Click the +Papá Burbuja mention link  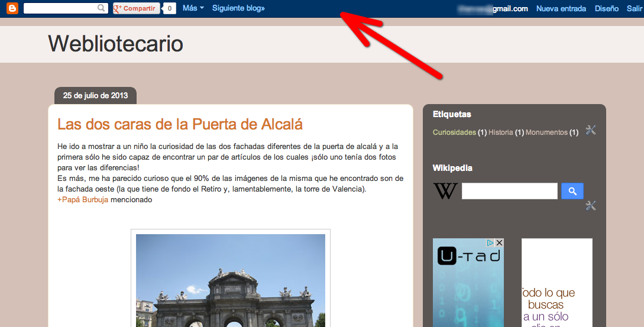(x=83, y=200)
